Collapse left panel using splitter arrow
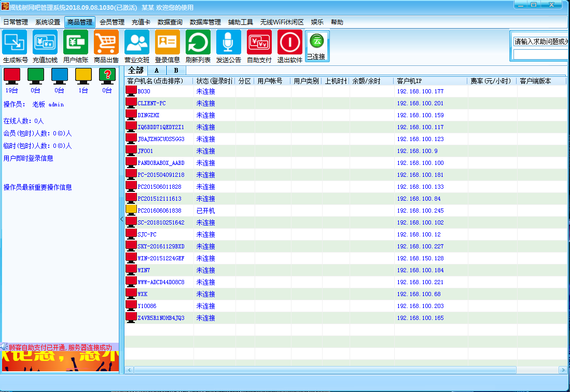 pyautogui.click(x=122, y=219)
